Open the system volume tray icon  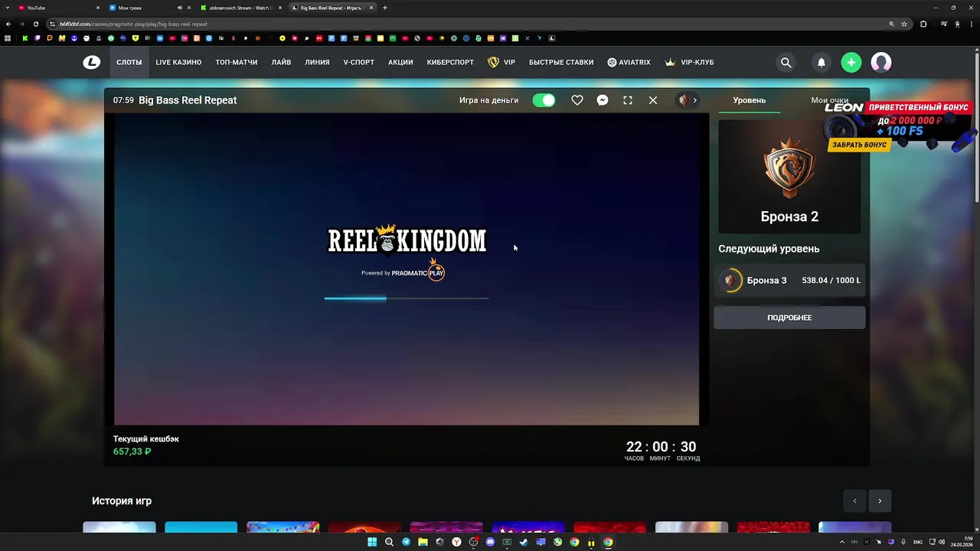[941, 542]
